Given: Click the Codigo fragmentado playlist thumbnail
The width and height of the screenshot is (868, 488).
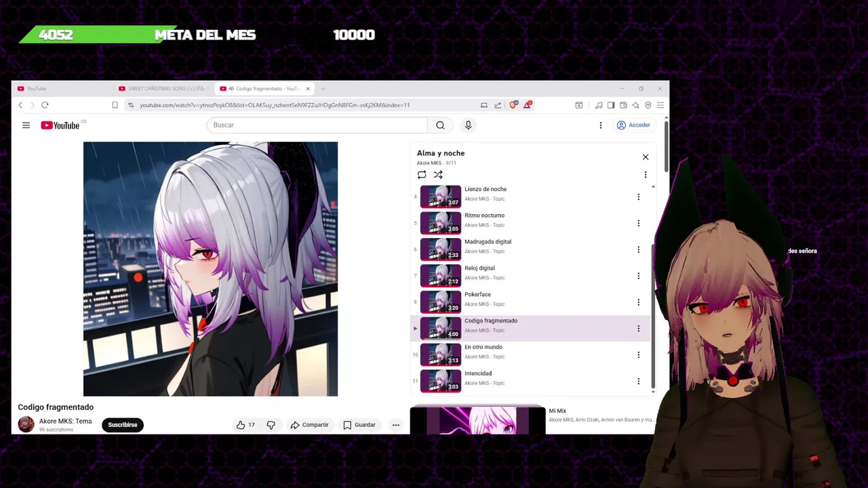Looking at the screenshot, I should coord(441,328).
